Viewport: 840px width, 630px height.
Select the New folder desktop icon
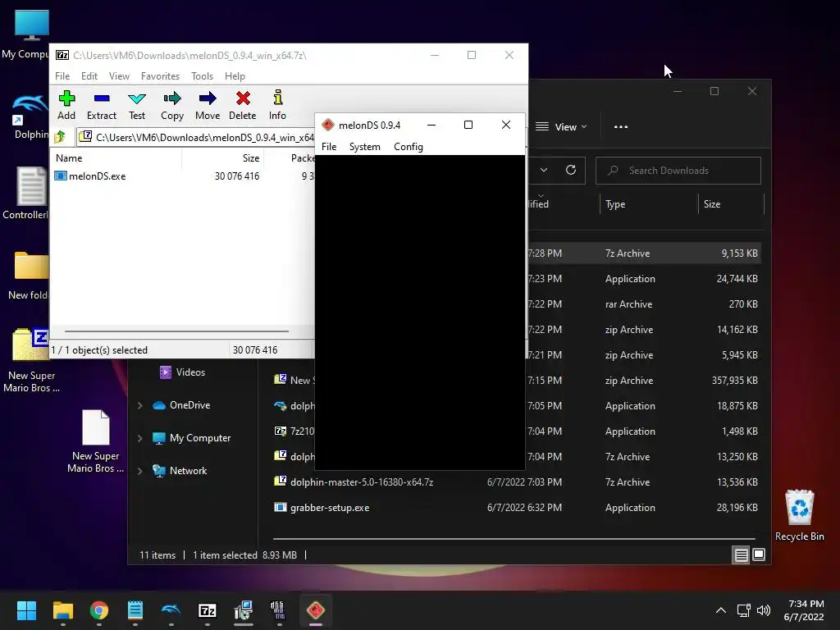click(x=28, y=276)
